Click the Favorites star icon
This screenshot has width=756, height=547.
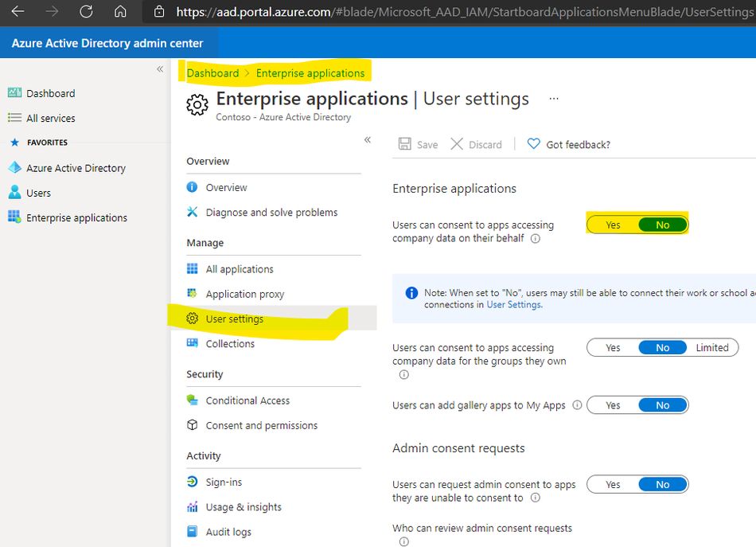(14, 143)
